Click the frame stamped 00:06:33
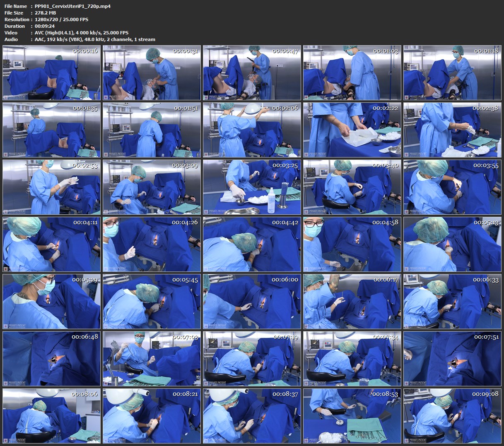This screenshot has height=446, width=504. pyautogui.click(x=452, y=301)
